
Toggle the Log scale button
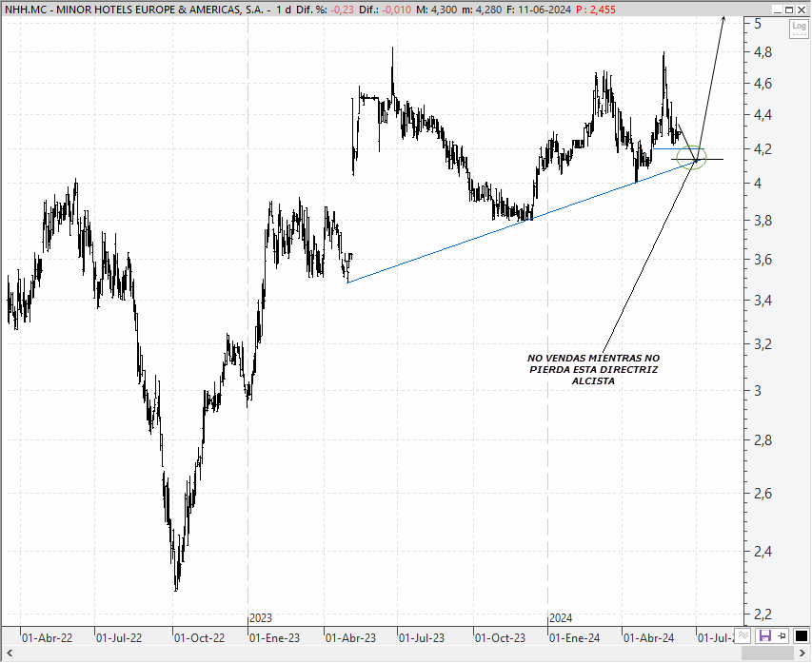799,29
